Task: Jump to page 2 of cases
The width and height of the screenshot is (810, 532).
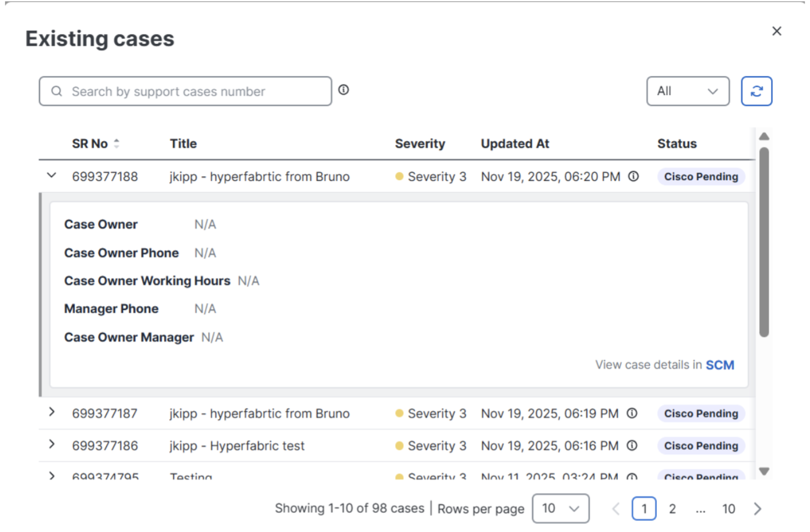Action: (x=672, y=509)
